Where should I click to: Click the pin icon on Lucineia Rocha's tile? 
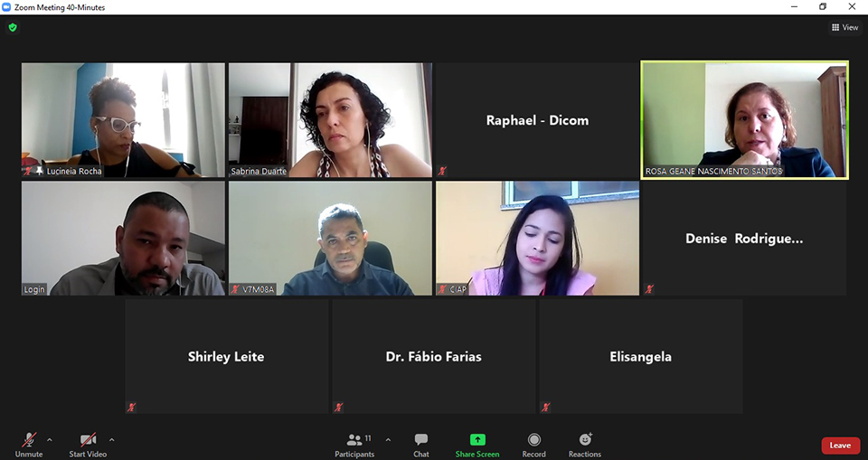point(39,171)
